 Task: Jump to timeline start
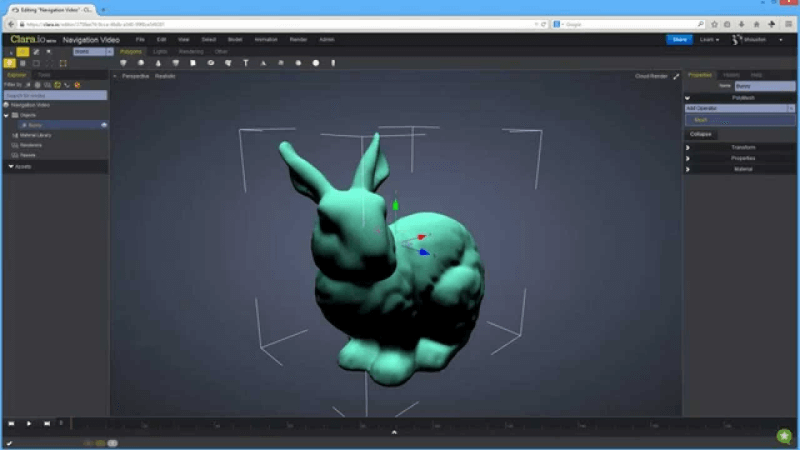(x=11, y=423)
